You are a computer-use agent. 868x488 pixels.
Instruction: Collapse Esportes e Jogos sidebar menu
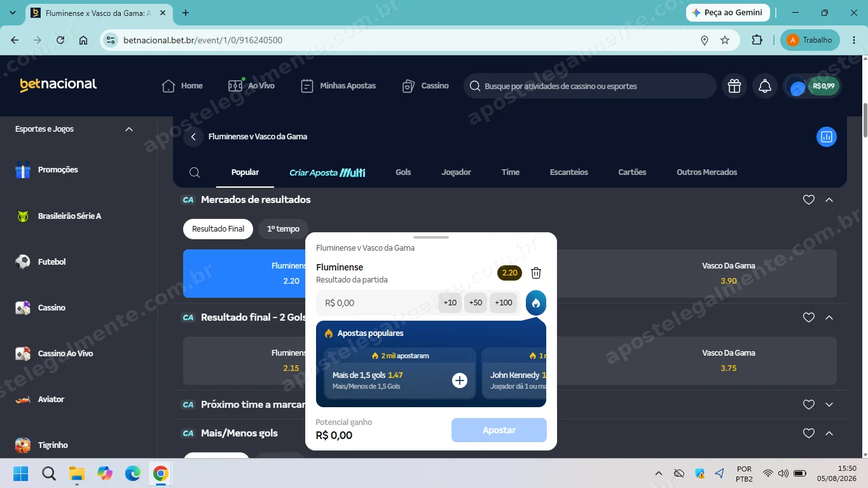point(129,129)
